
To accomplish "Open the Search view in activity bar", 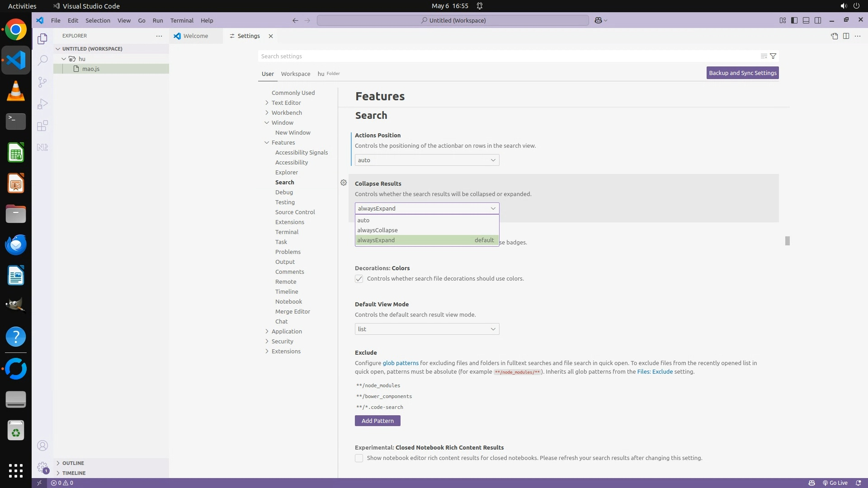I will point(42,60).
